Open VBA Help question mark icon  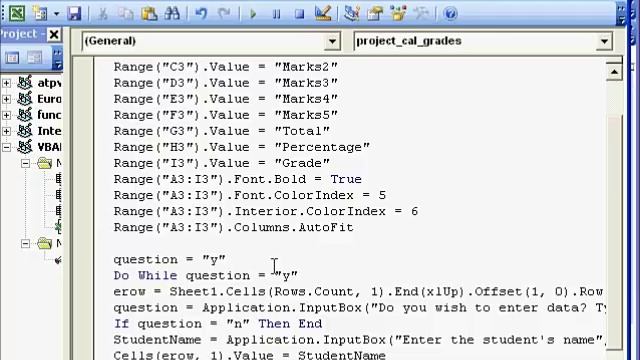tap(450, 14)
